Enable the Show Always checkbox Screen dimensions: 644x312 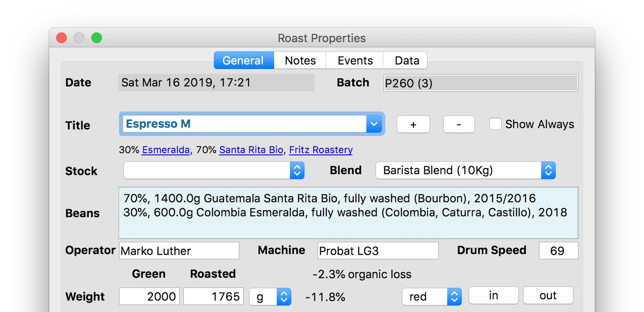point(496,124)
